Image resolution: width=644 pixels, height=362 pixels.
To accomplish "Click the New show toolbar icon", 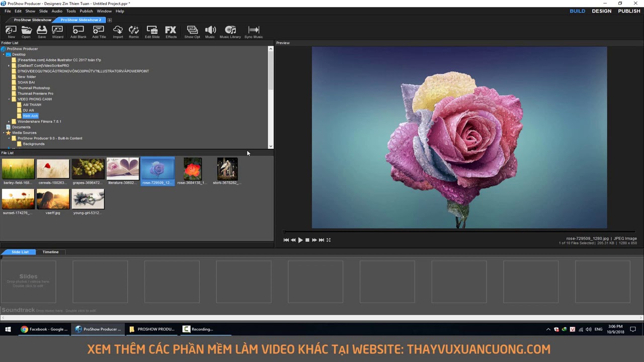I will click(x=11, y=32).
